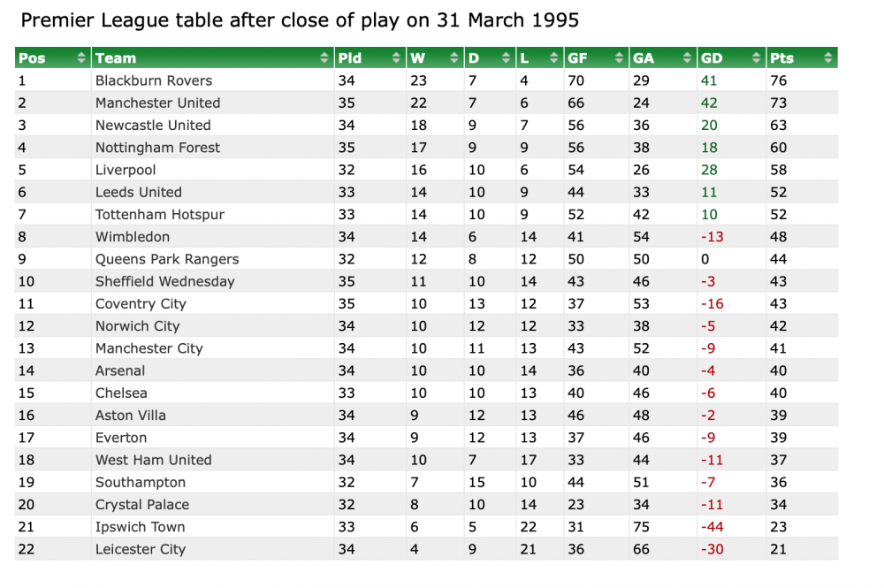This screenshot has width=884, height=588.
Task: Select the Leicester City team cell
Action: (x=141, y=549)
